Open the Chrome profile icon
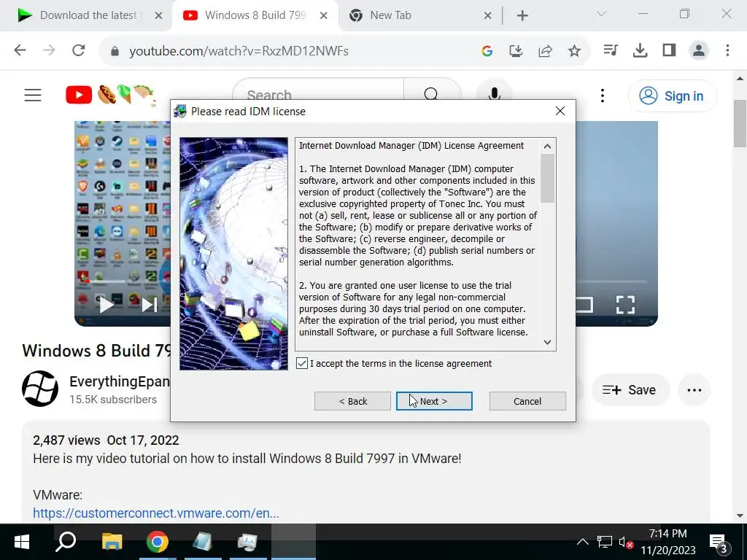Image resolution: width=747 pixels, height=560 pixels. 698,50
